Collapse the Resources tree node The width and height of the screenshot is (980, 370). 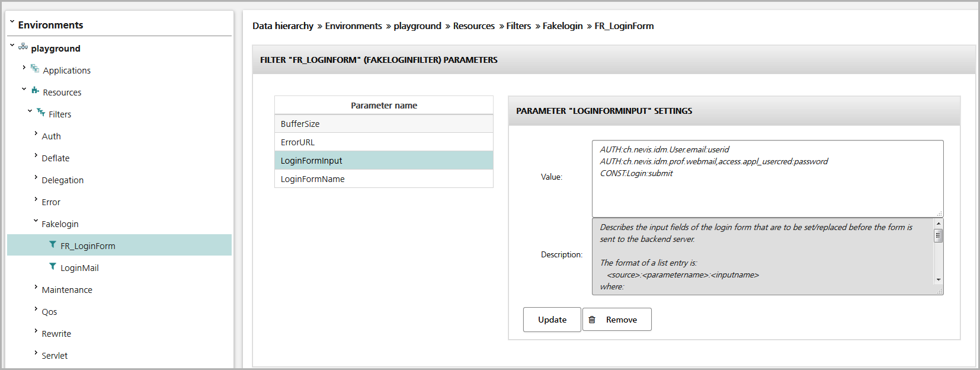click(x=24, y=90)
